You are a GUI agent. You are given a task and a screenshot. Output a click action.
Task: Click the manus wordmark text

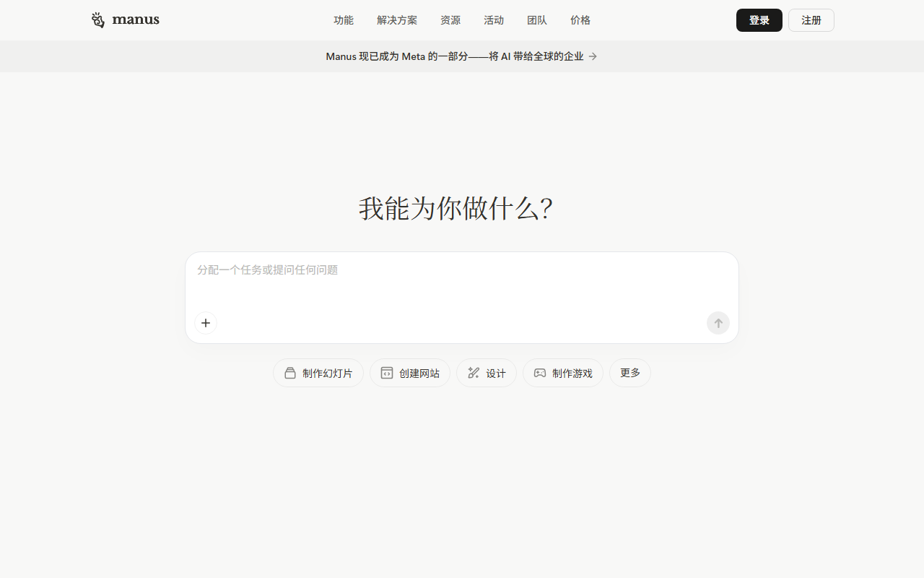tap(136, 20)
